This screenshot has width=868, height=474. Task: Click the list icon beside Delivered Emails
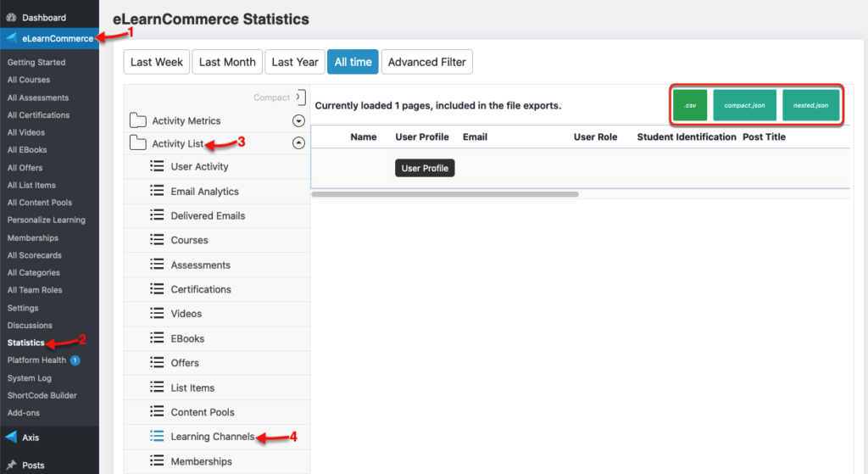(x=157, y=215)
